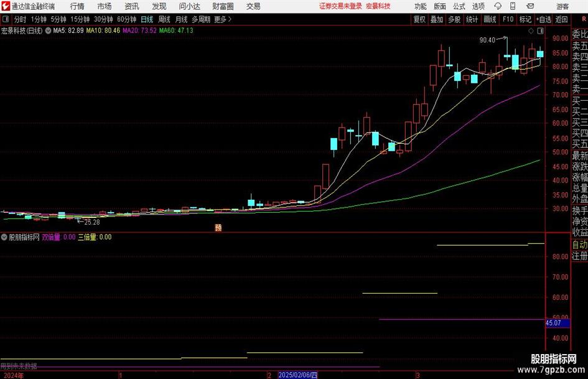The height and width of the screenshot is (379, 588).
Task: Click the 标记 mark button
Action: (525, 19)
